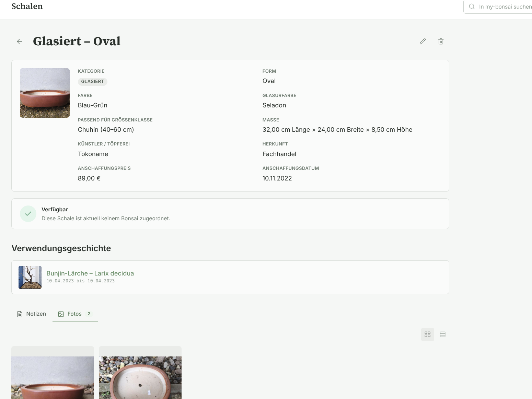Delete the pot via the trash icon
The height and width of the screenshot is (399, 532).
coord(441,41)
